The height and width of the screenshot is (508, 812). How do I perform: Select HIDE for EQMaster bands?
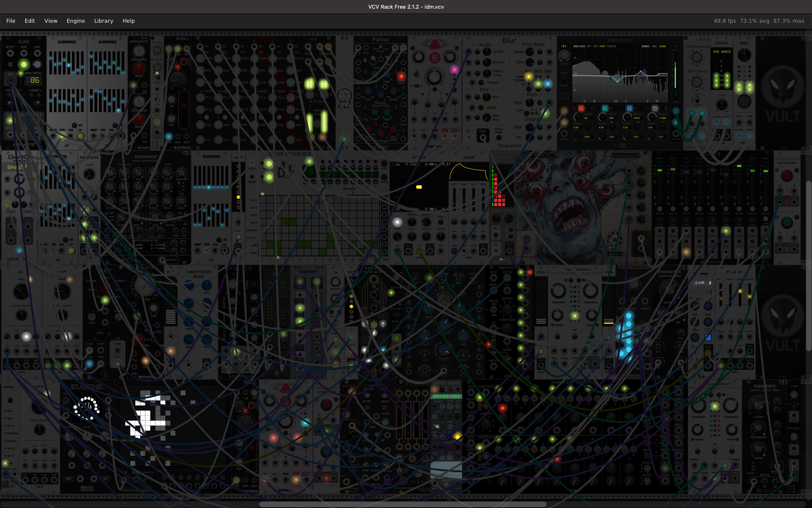(x=654, y=46)
